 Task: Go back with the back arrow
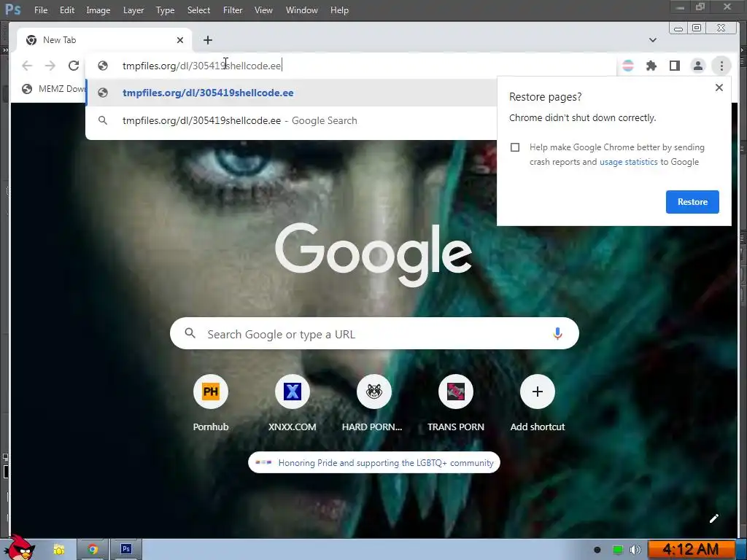(27, 66)
